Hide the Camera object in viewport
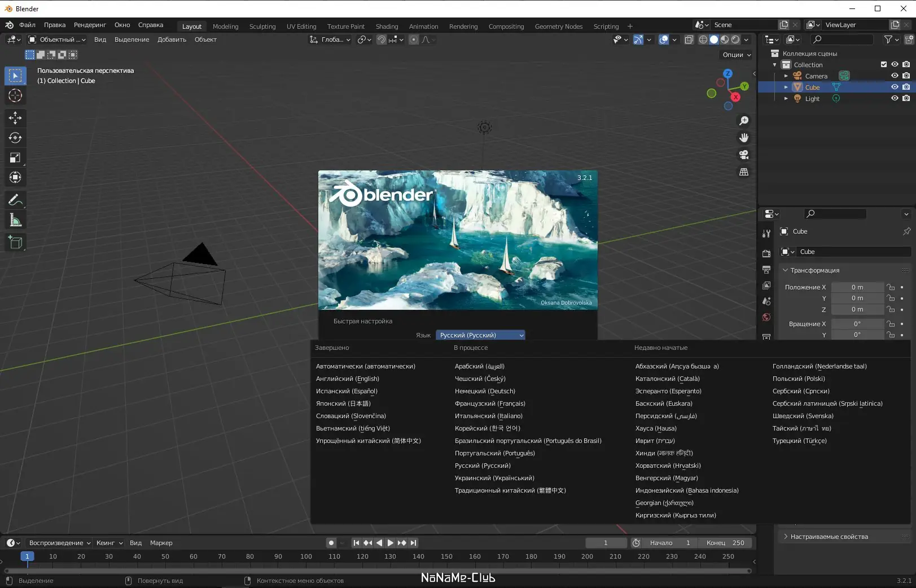 [895, 76]
